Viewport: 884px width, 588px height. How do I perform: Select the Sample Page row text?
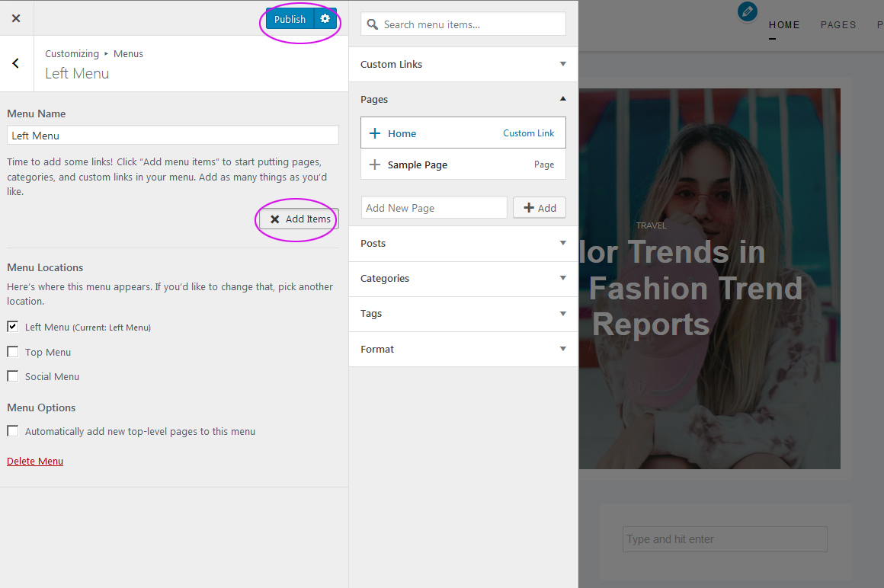[x=417, y=165]
